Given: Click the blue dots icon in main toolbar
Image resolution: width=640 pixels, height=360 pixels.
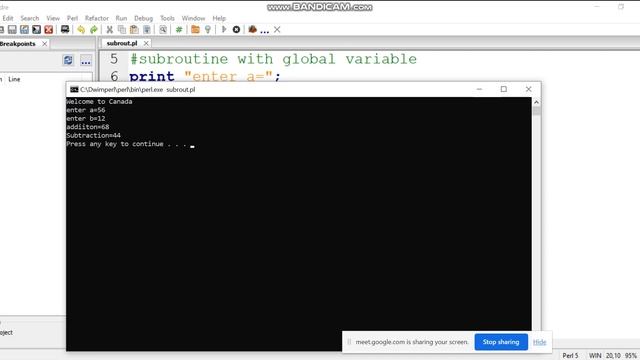Looking at the screenshot, I should tap(264, 31).
